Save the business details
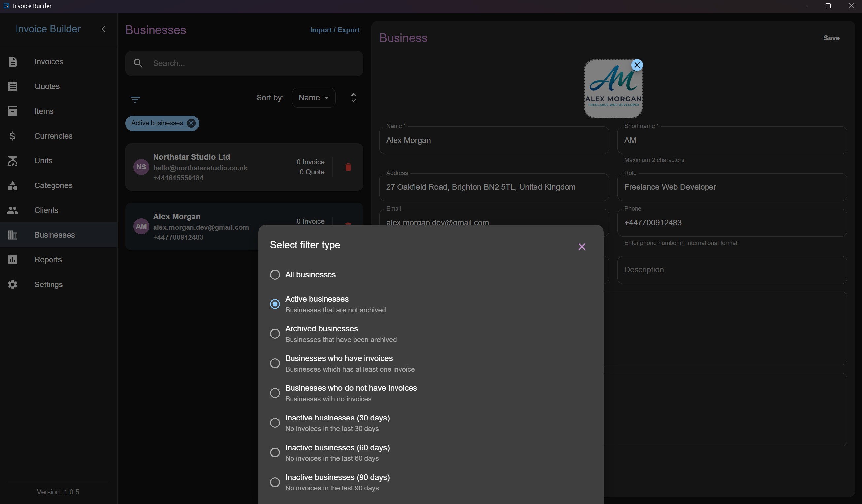Viewport: 862px width, 504px height. (831, 38)
